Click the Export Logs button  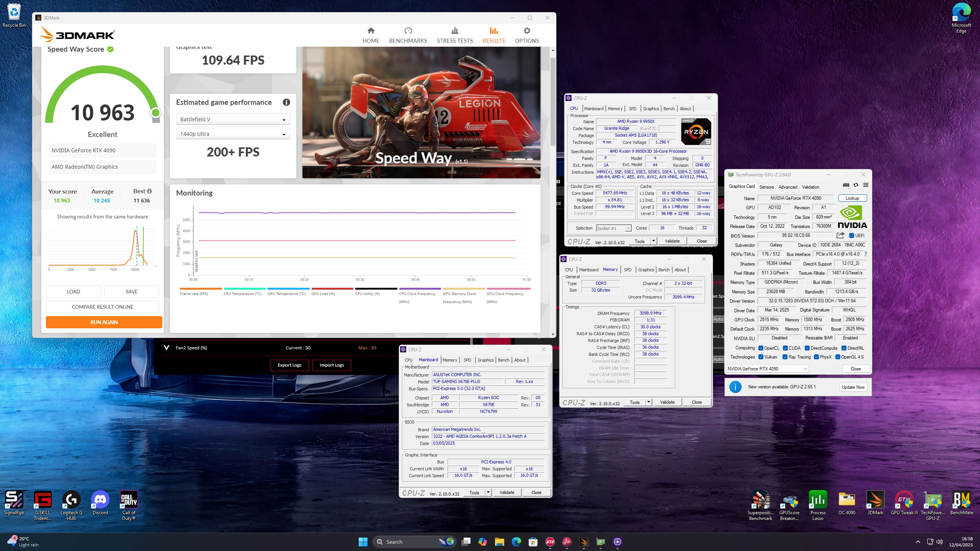(x=290, y=365)
